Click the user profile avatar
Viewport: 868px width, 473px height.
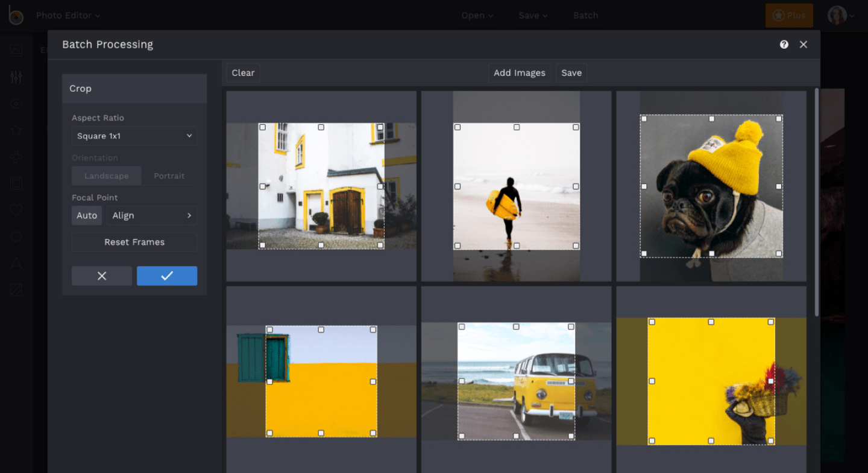coord(837,16)
